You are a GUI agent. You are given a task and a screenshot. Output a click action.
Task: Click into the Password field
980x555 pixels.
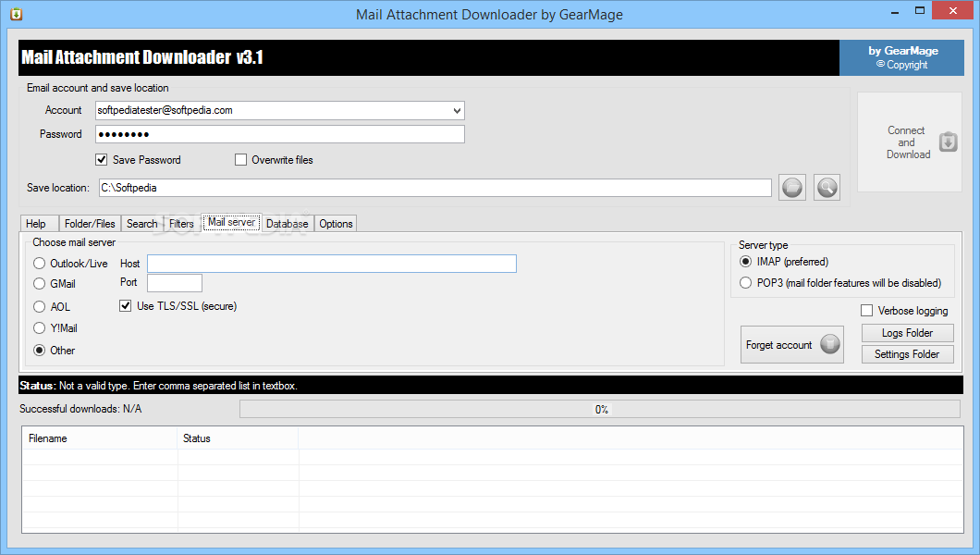(280, 134)
